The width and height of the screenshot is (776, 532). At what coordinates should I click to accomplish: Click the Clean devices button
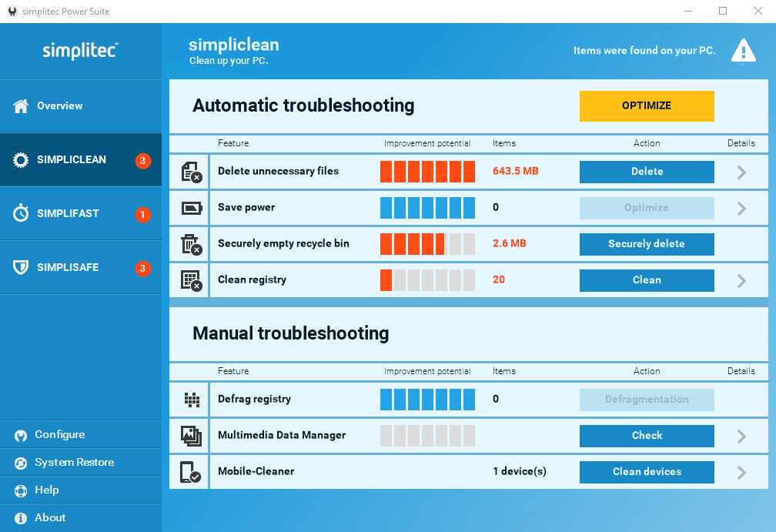point(647,472)
